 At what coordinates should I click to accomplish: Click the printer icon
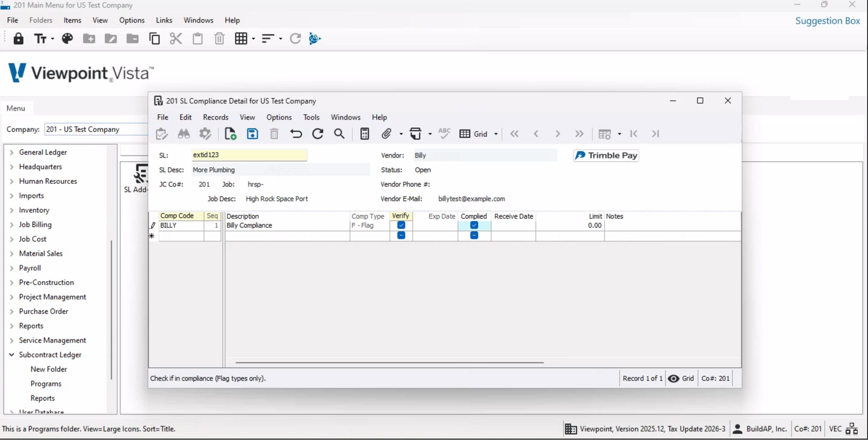415,134
